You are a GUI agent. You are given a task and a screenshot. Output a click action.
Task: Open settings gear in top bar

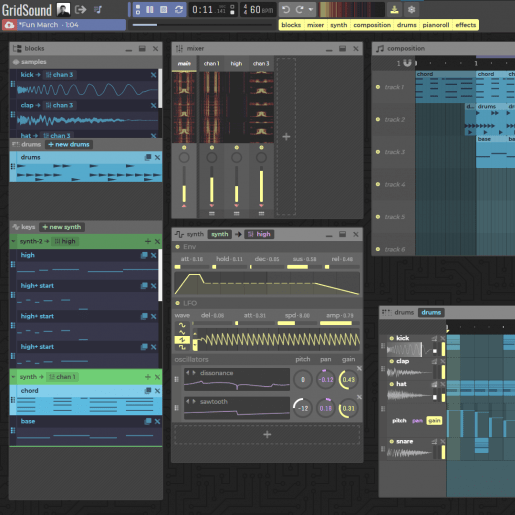[411, 10]
